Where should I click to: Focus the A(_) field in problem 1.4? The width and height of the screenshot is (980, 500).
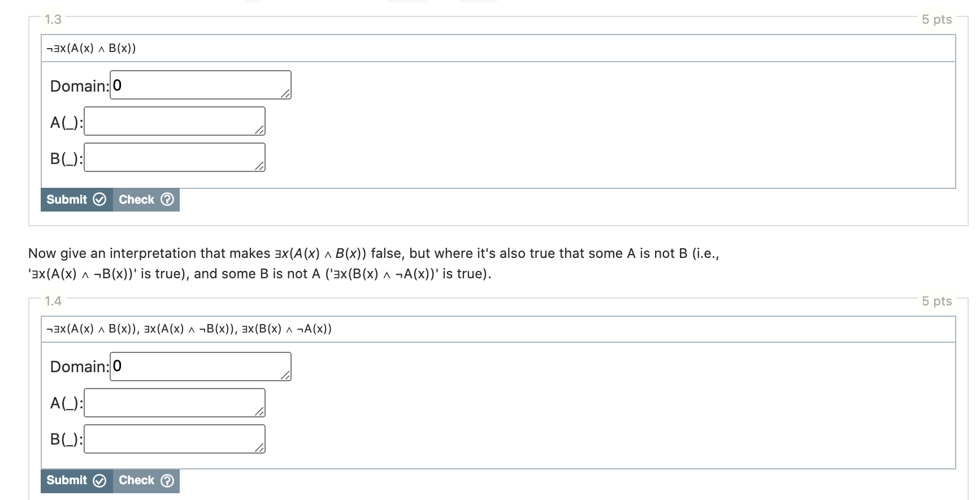pos(175,403)
